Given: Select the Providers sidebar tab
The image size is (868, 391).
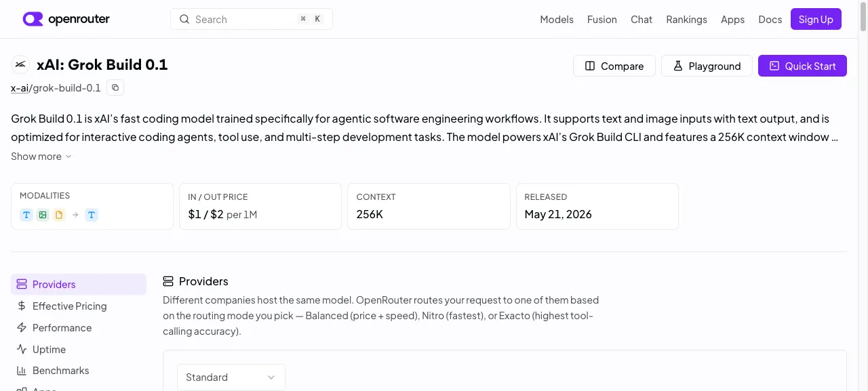Looking at the screenshot, I should click(x=79, y=285).
